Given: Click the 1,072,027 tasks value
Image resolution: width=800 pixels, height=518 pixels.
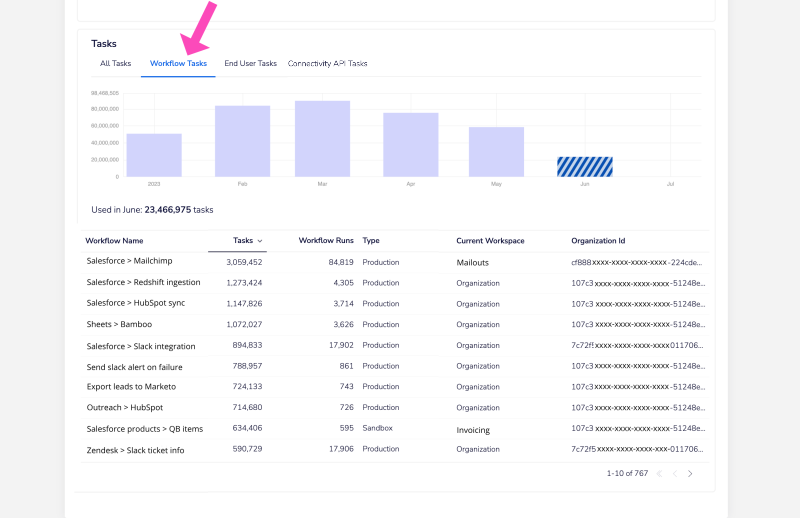Looking at the screenshot, I should tap(244, 325).
